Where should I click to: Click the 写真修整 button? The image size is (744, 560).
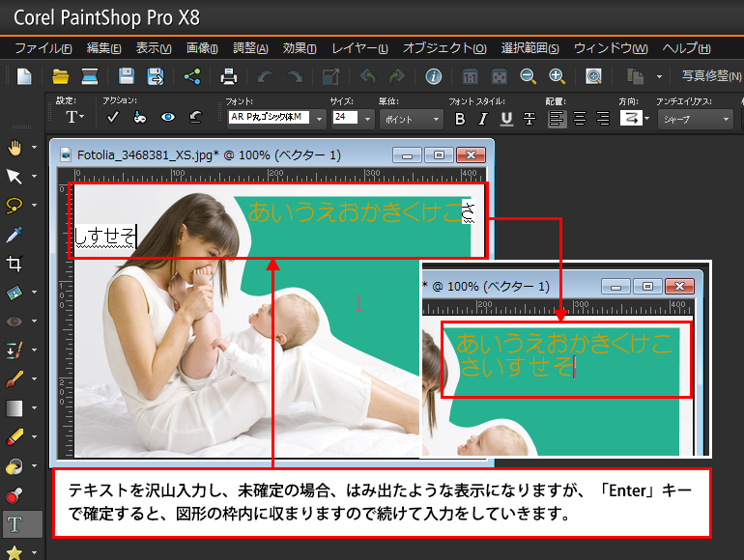coord(711,76)
